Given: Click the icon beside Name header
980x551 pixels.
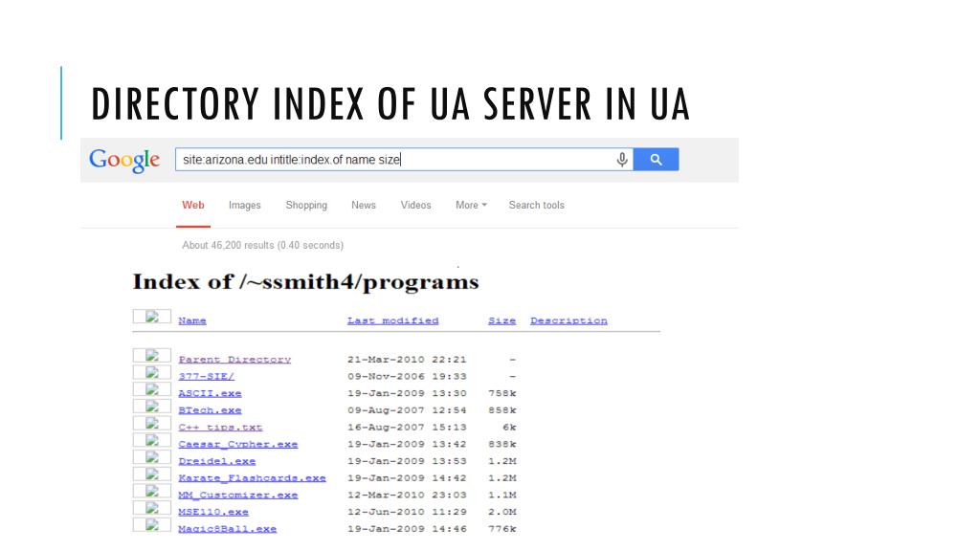Looking at the screenshot, I should [152, 316].
